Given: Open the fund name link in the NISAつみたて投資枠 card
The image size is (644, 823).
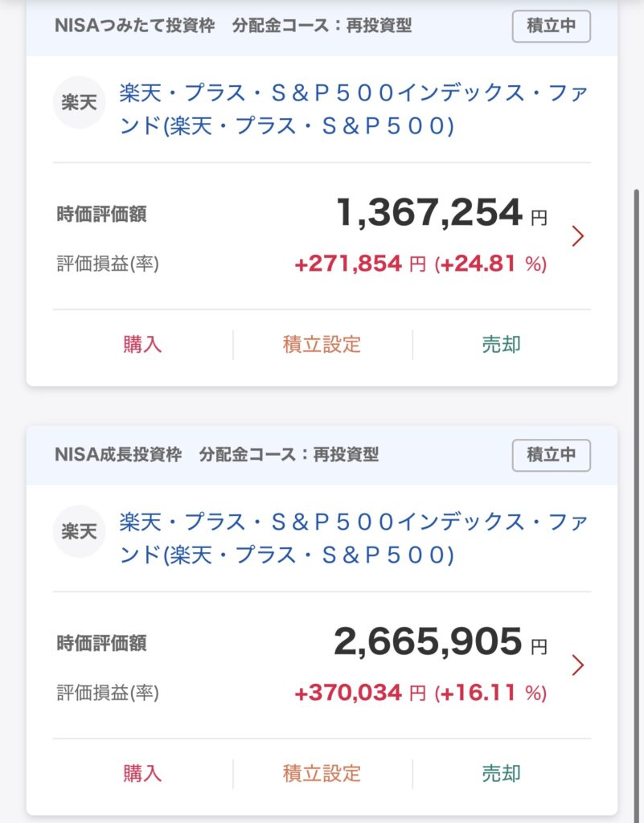Looking at the screenshot, I should tap(354, 109).
